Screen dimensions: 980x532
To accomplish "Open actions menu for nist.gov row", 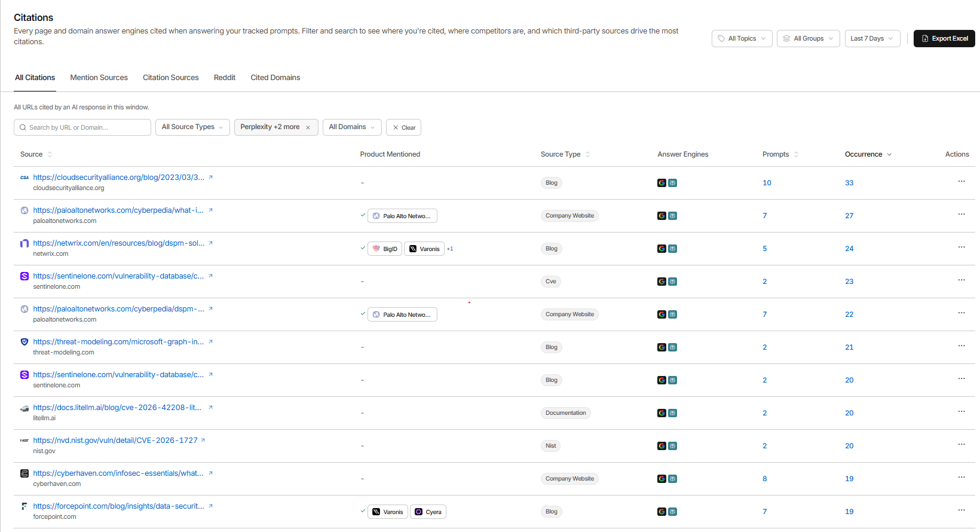I will pyautogui.click(x=961, y=444).
